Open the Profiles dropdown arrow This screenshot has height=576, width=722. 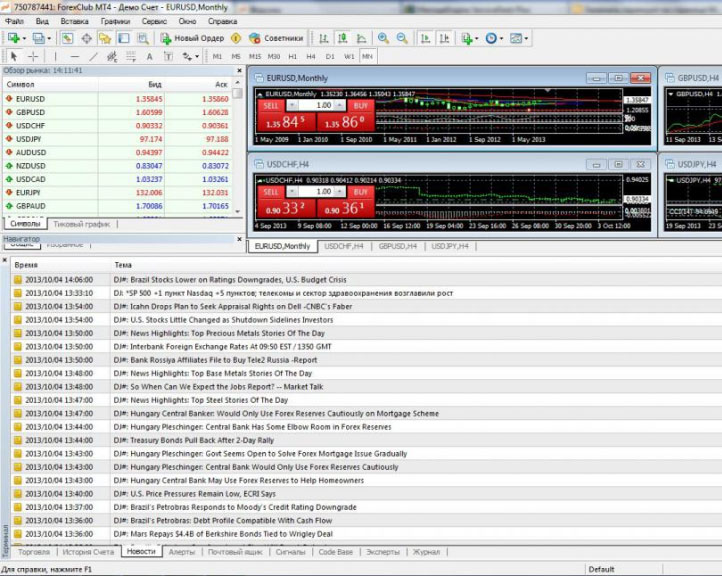click(49, 39)
